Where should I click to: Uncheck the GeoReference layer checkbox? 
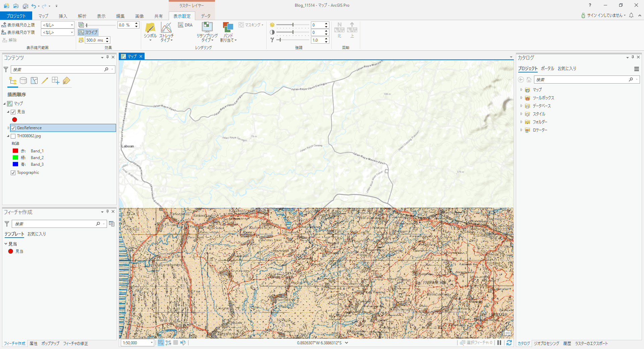[13, 128]
